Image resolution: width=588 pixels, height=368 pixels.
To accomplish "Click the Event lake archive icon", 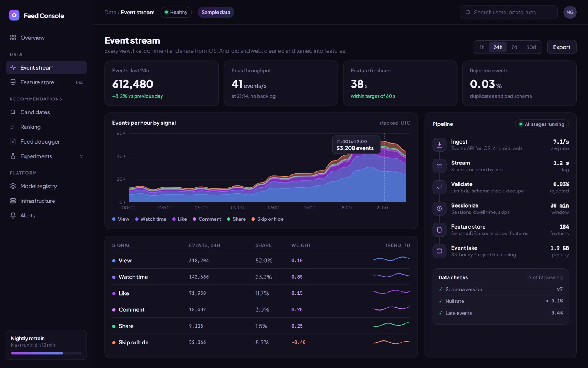I will click(x=439, y=251).
